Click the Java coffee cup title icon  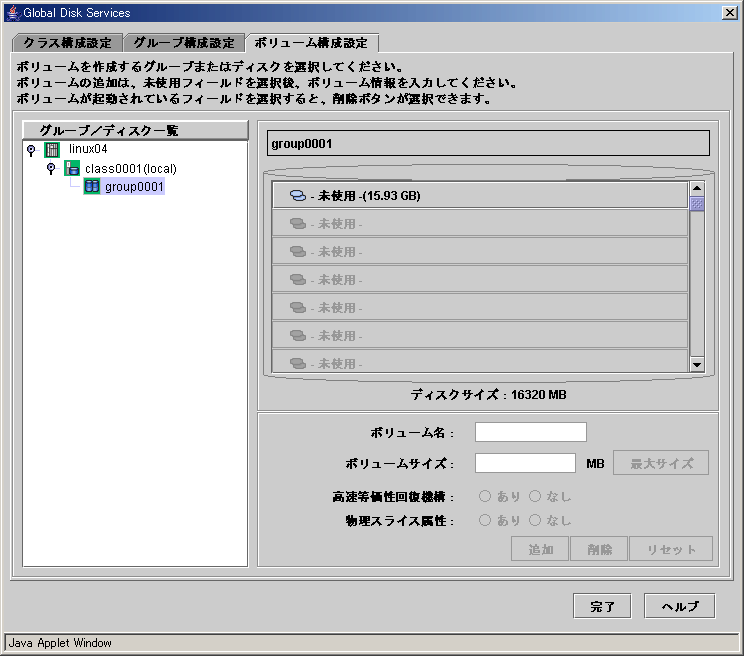(13, 12)
